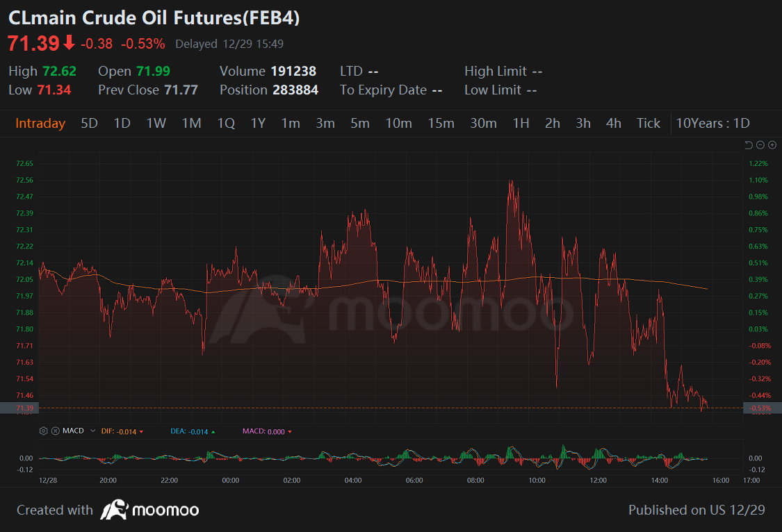Viewport: 782px width, 532px height.
Task: Open the Tick chart view
Action: 648,123
